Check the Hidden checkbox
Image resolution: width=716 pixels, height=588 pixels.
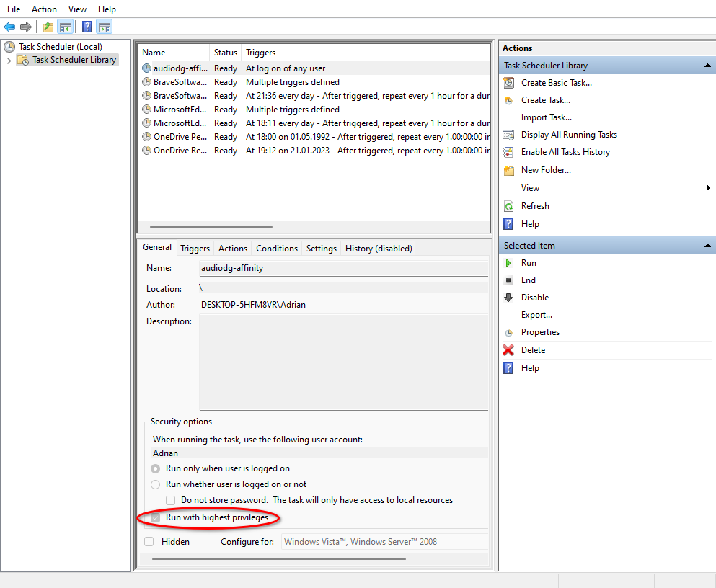click(149, 541)
